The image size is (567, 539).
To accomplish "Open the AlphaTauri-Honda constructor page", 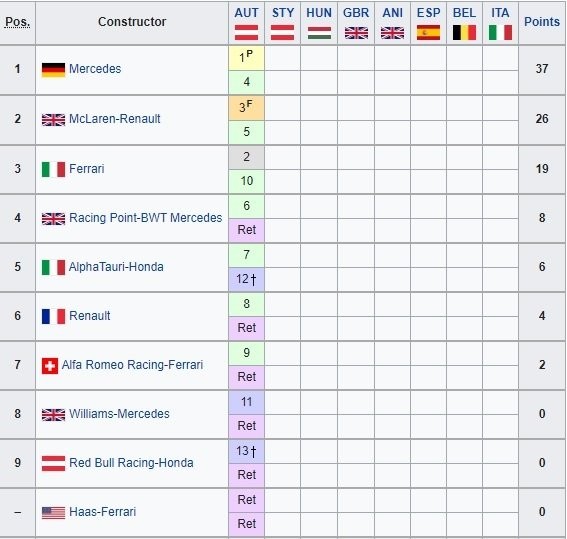I will (x=116, y=267).
